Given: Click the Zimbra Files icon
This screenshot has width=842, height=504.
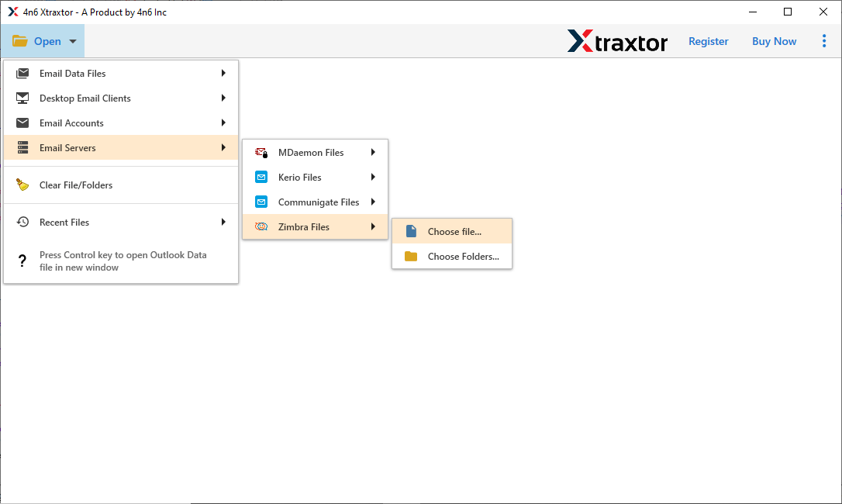Looking at the screenshot, I should (261, 226).
